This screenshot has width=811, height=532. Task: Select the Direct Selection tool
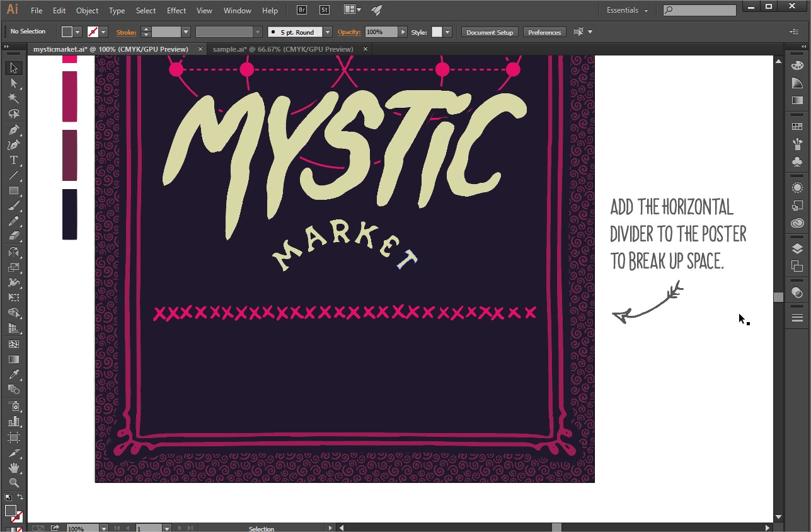(14, 83)
